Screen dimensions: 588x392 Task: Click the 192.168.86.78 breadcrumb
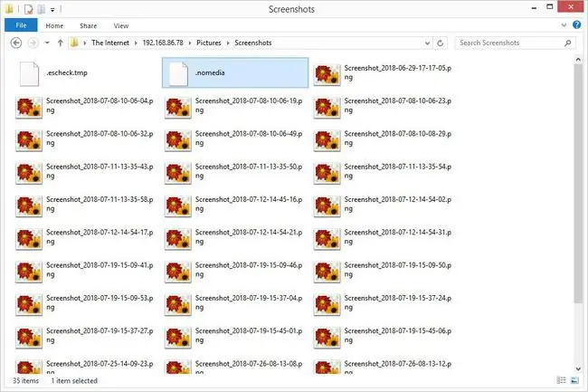(163, 43)
